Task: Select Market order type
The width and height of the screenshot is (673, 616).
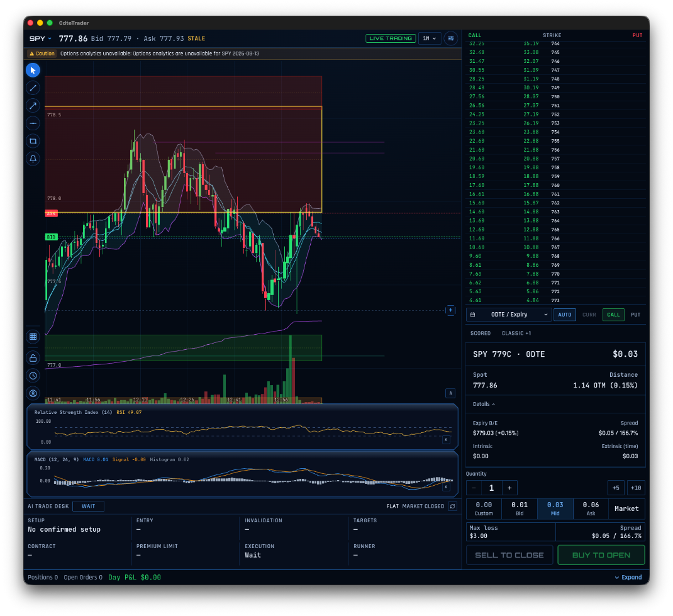Action: (626, 508)
